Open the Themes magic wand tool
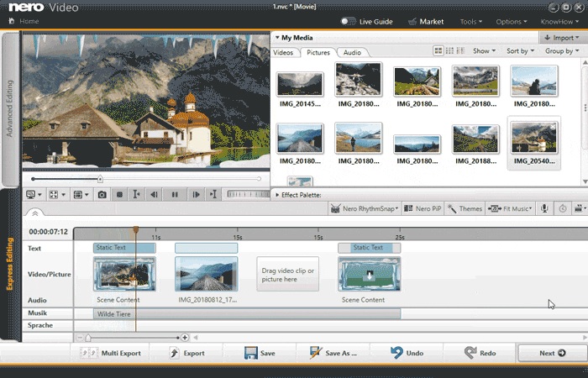This screenshot has height=378, width=588. click(x=465, y=208)
